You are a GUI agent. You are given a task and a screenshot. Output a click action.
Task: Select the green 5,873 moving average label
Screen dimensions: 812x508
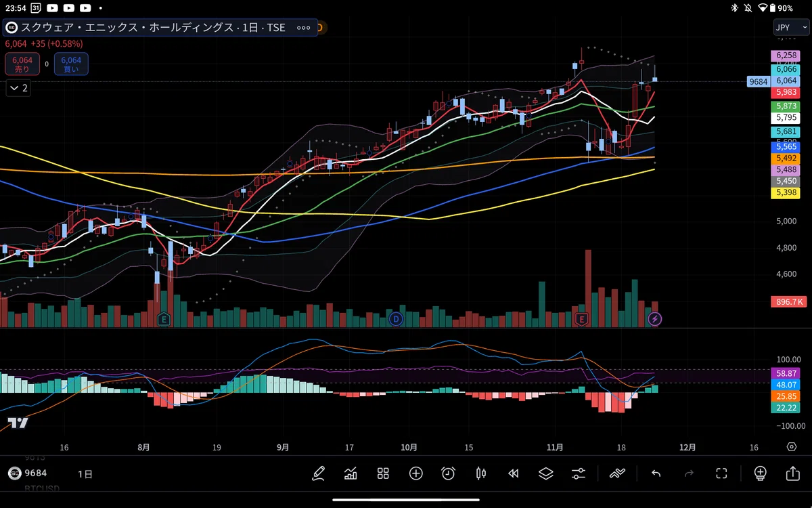786,106
